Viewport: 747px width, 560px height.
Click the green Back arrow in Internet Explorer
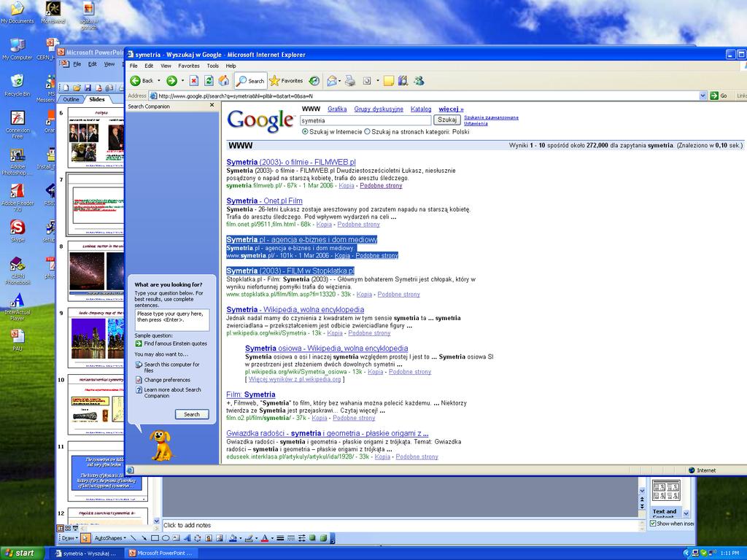click(x=135, y=81)
